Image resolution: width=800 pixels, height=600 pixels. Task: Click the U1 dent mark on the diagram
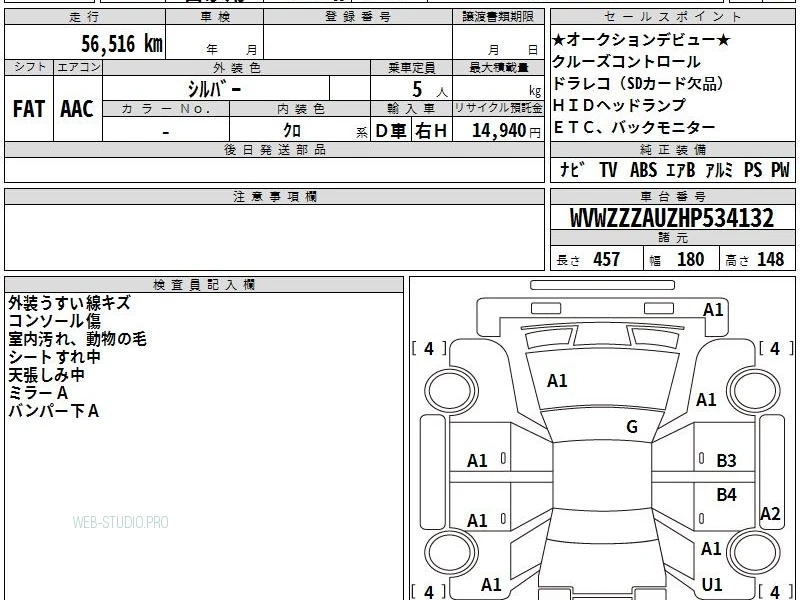click(712, 585)
